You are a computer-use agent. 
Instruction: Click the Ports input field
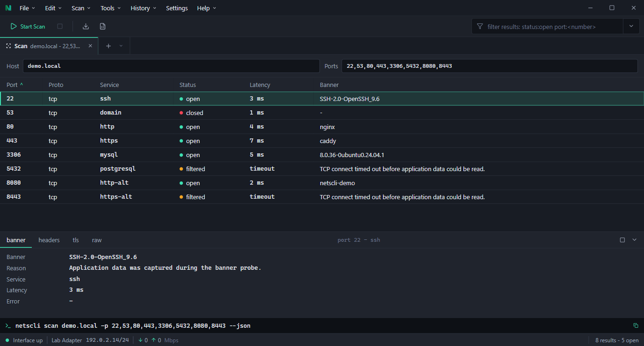tap(490, 66)
